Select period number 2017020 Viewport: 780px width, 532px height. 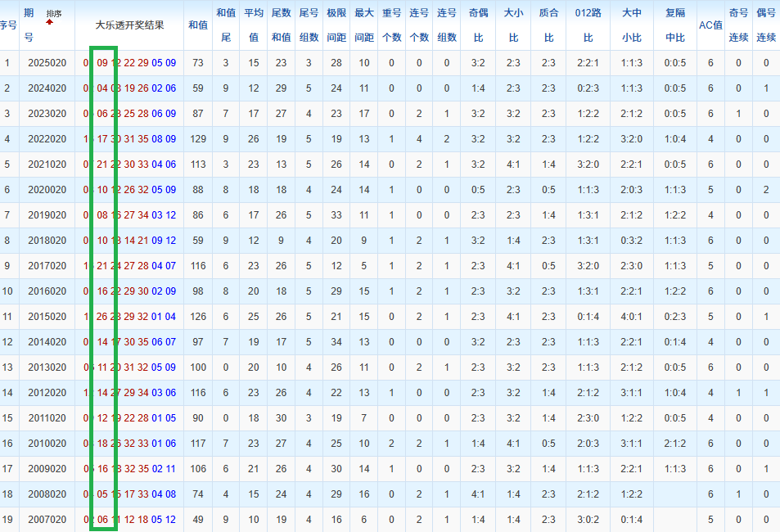[x=47, y=266]
